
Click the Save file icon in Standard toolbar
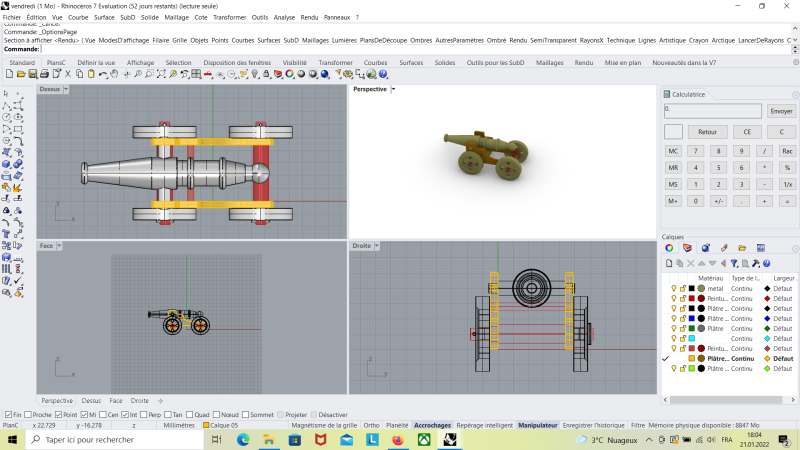click(x=33, y=74)
